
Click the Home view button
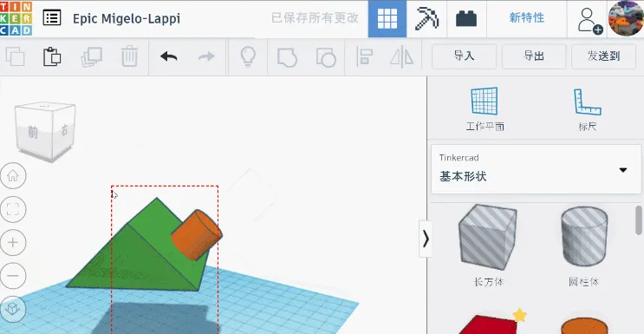tap(13, 175)
